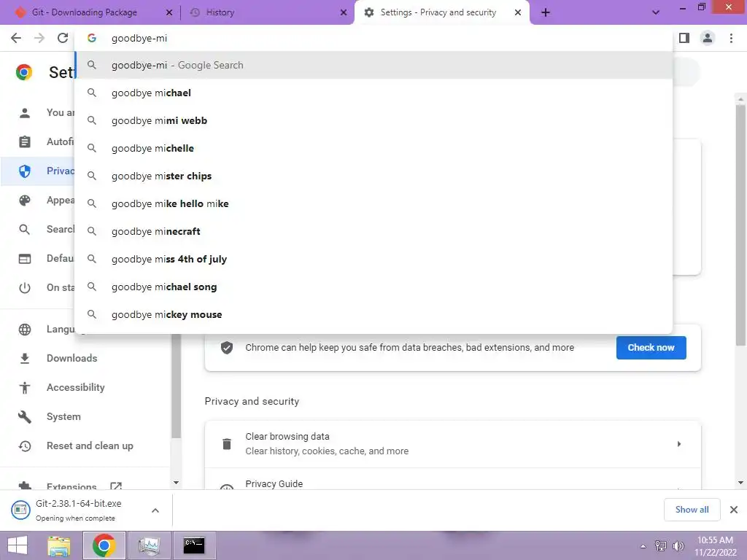Viewport: 747px width, 560px height.
Task: Click the trash icon for Clear browsing data
Action: click(227, 444)
